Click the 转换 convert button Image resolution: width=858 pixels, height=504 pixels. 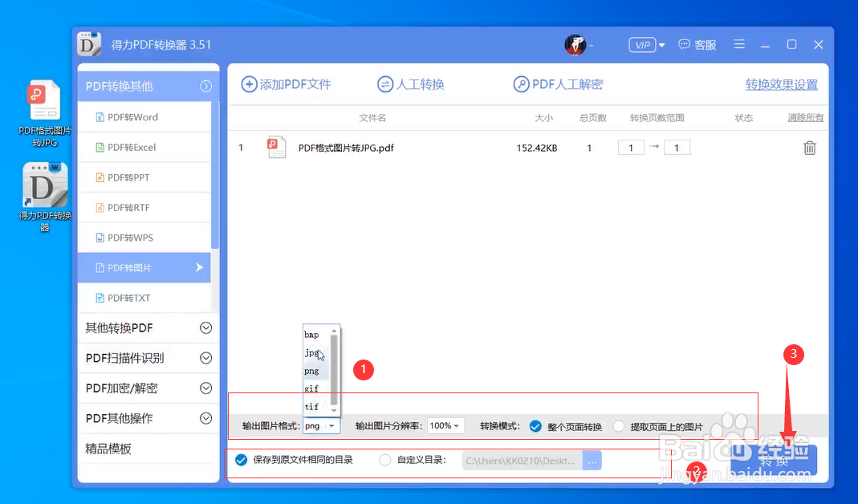click(774, 460)
